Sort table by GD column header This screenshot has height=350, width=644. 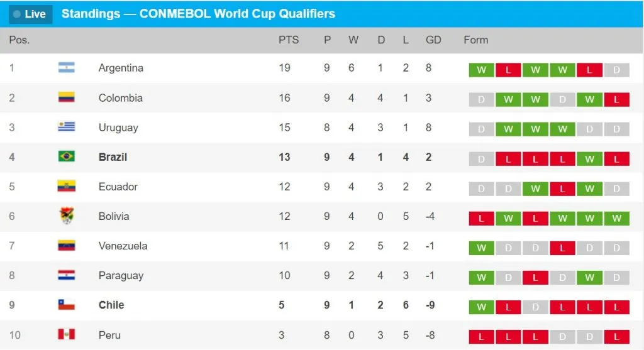tap(433, 40)
